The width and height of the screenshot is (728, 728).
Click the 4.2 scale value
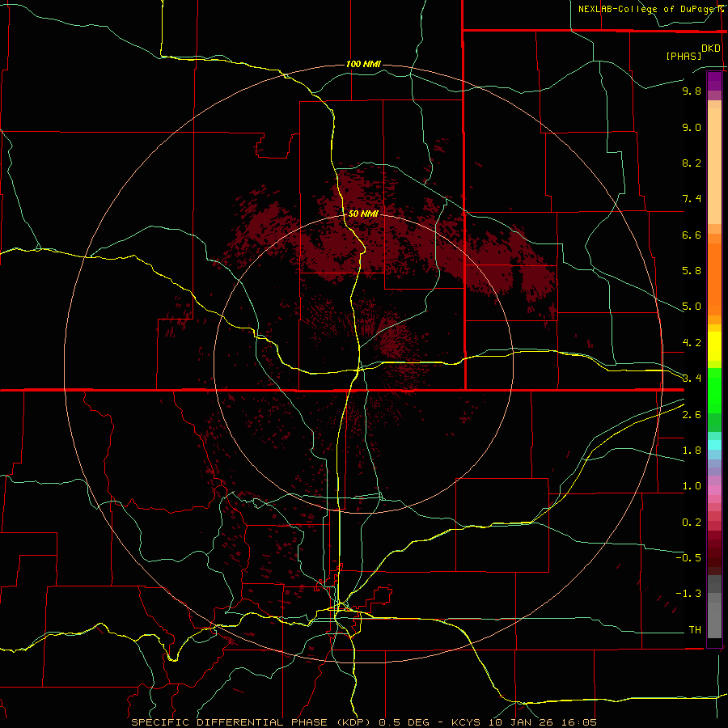tap(692, 343)
